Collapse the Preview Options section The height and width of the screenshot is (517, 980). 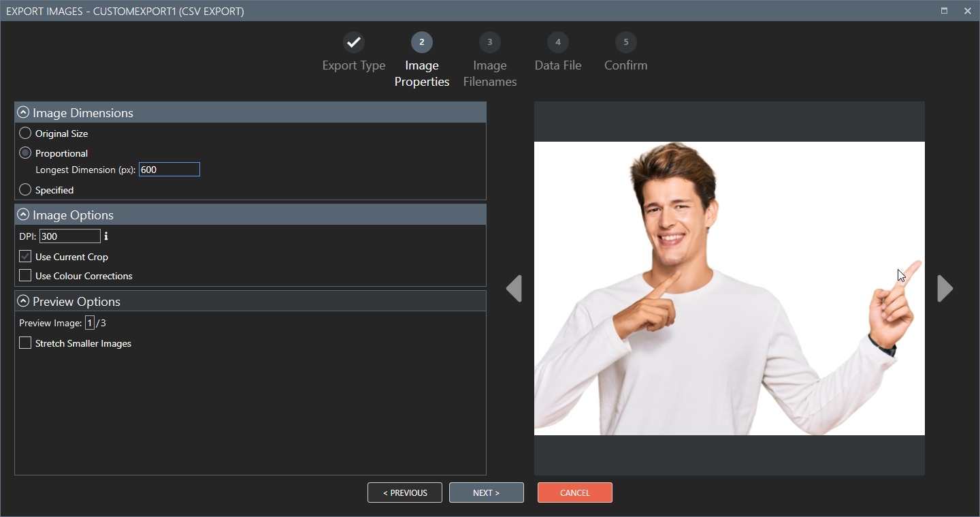coord(24,300)
